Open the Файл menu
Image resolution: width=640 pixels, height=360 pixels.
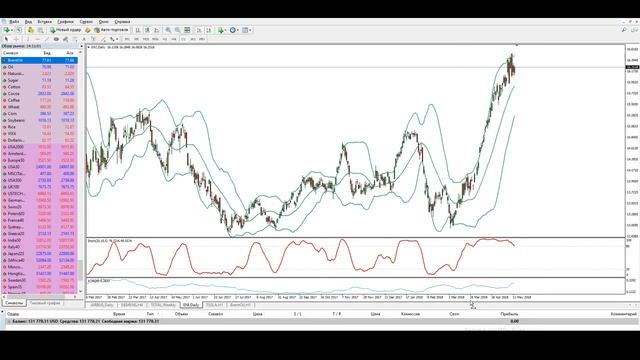pos(14,22)
